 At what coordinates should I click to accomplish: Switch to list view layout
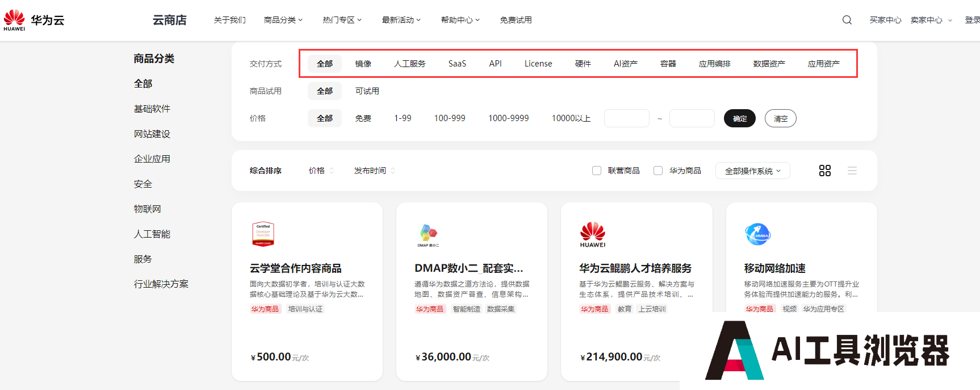click(852, 171)
